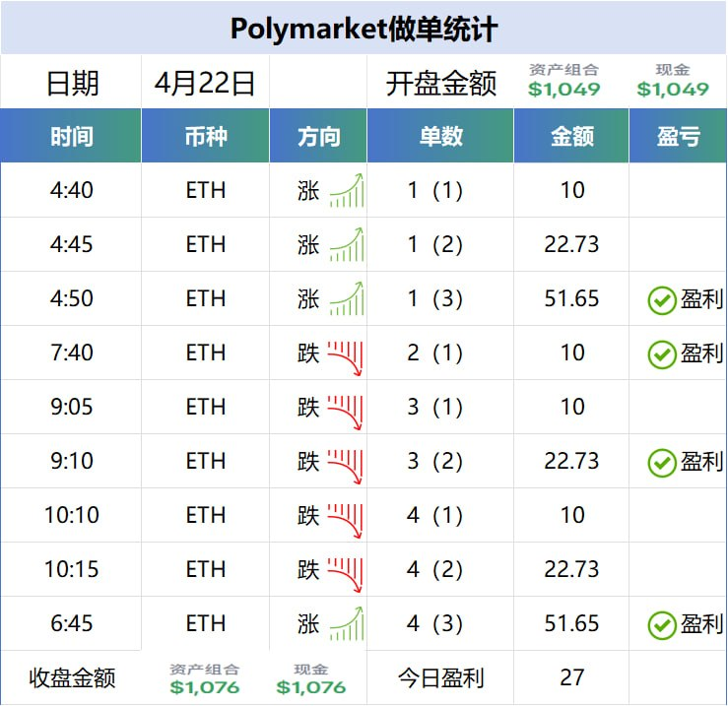Click the 开盘金额 label

[x=441, y=83]
